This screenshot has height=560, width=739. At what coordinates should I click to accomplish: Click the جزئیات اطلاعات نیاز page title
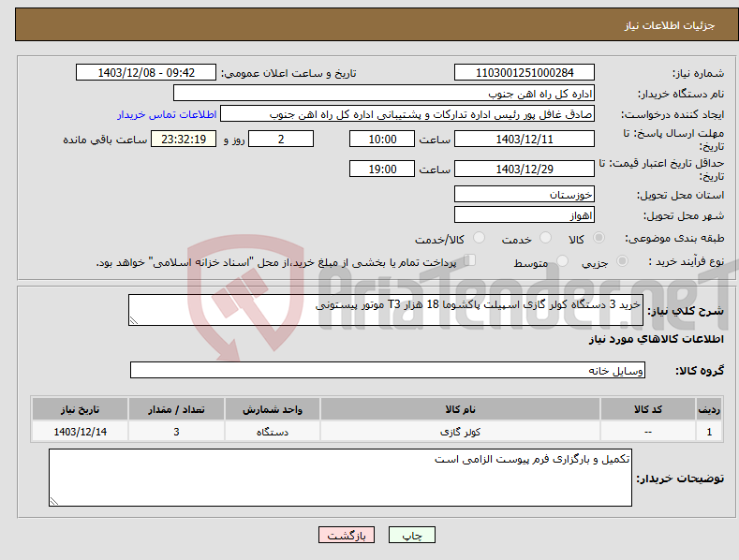670,25
